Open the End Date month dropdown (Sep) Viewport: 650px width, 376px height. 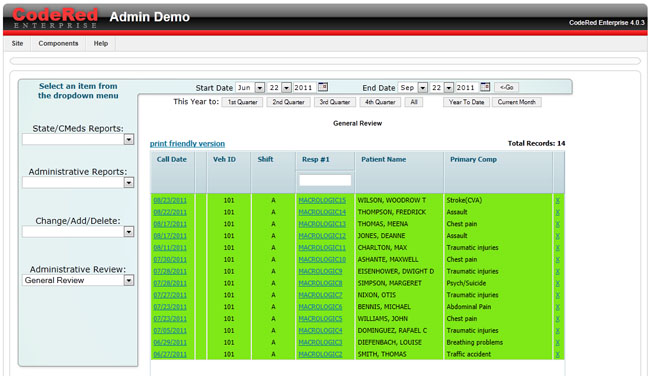pyautogui.click(x=422, y=88)
